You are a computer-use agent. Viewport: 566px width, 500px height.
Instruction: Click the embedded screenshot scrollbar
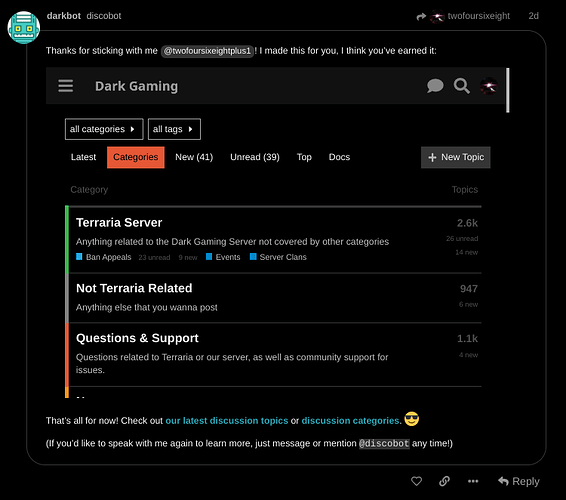(x=508, y=90)
